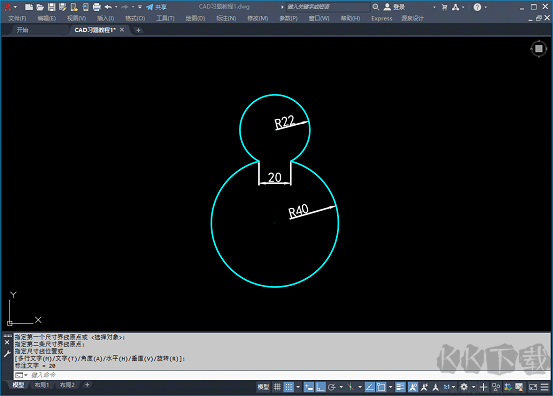Image resolution: width=553 pixels, height=396 pixels.
Task: Toggle the drawing grid display in status bar
Action: [278, 387]
